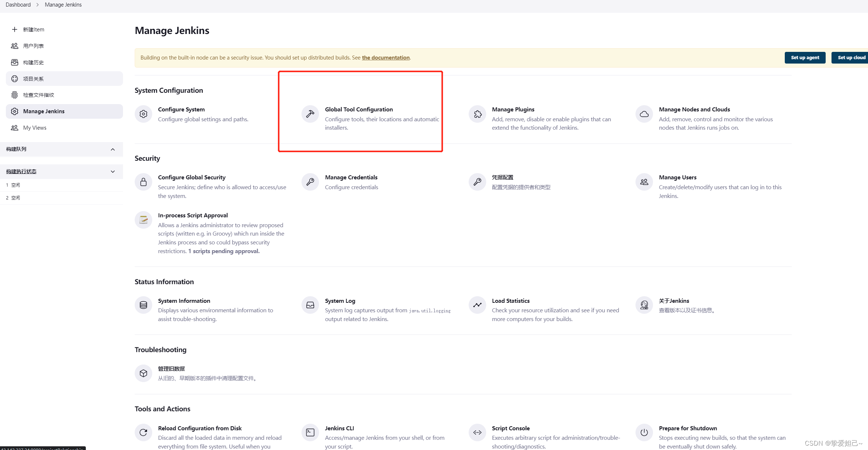Click the Set up agent button
Screen dimensions: 868x450
click(x=805, y=58)
